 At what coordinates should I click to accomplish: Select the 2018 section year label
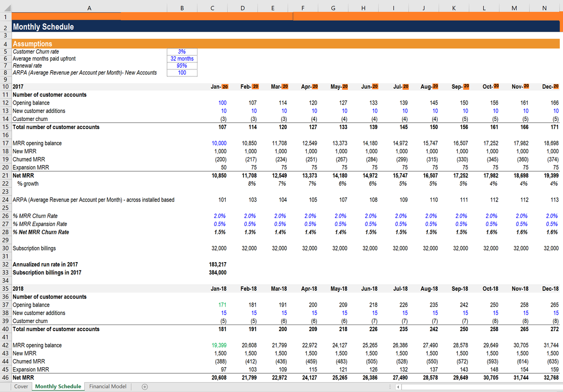[18, 288]
